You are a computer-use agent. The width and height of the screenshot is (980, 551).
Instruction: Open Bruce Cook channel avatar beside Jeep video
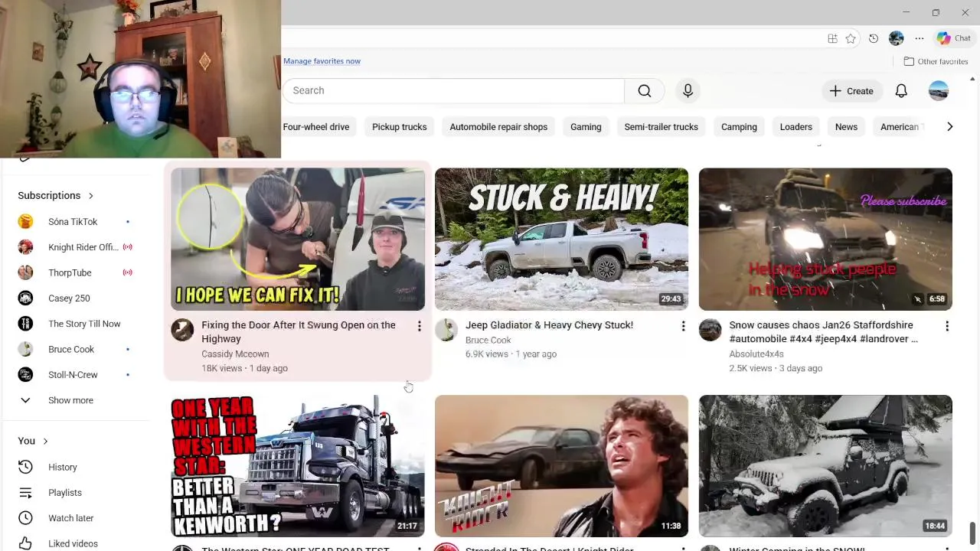(446, 330)
